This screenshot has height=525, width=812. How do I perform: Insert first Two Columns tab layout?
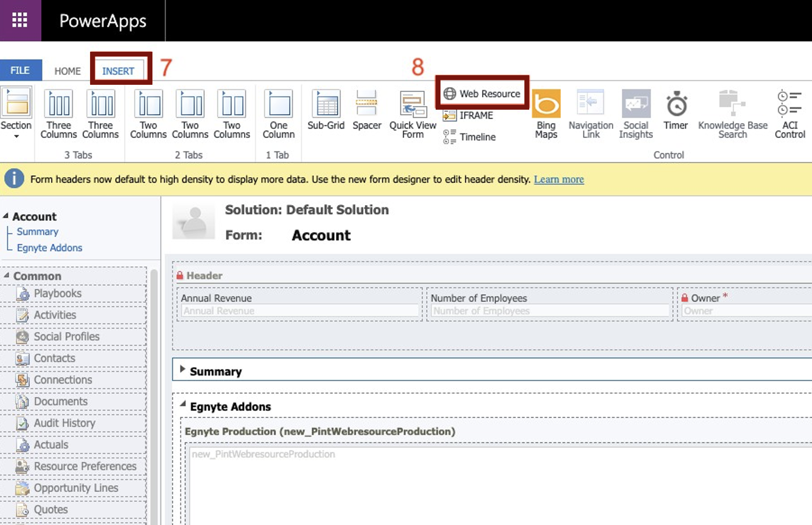click(x=148, y=114)
